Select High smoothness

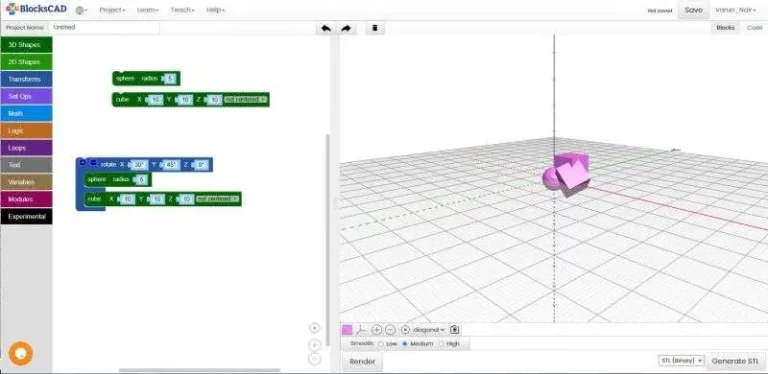point(441,344)
